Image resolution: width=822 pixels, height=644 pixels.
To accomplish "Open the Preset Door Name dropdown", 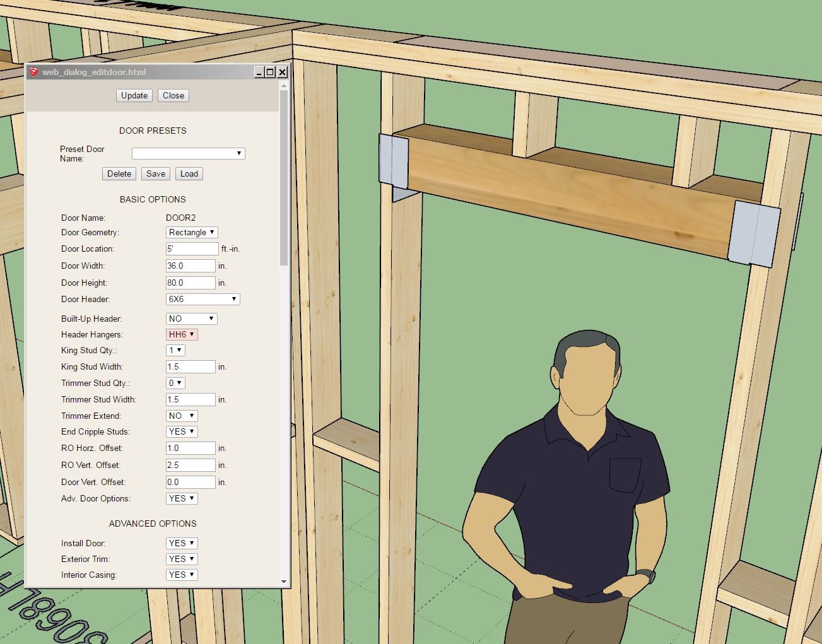I will (188, 153).
